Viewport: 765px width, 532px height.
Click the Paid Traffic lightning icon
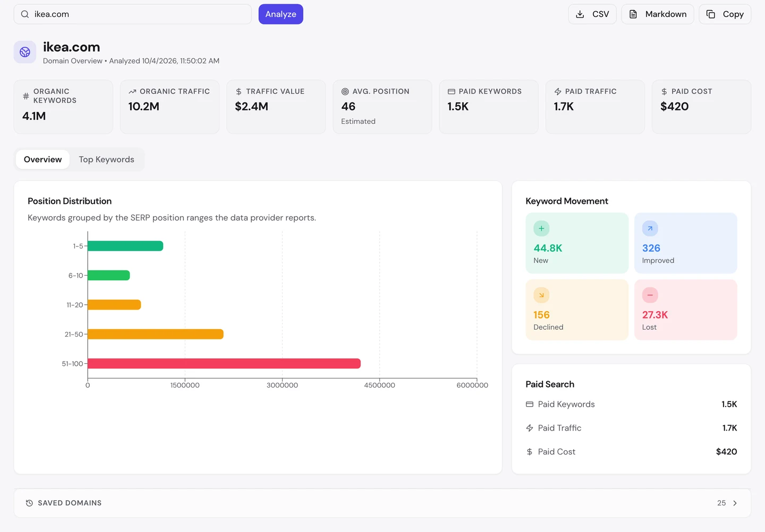point(558,92)
